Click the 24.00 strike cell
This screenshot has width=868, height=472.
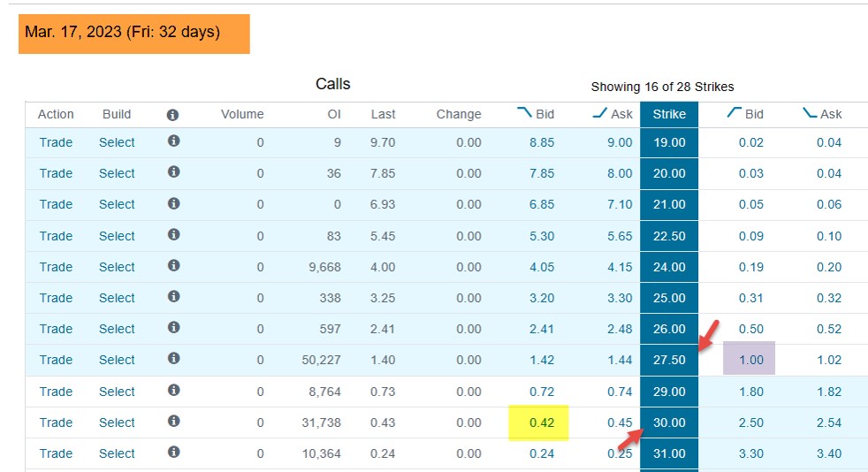(669, 267)
